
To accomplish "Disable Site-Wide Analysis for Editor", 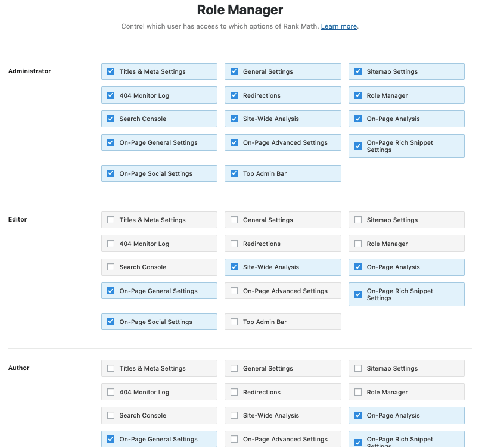I will tap(234, 267).
